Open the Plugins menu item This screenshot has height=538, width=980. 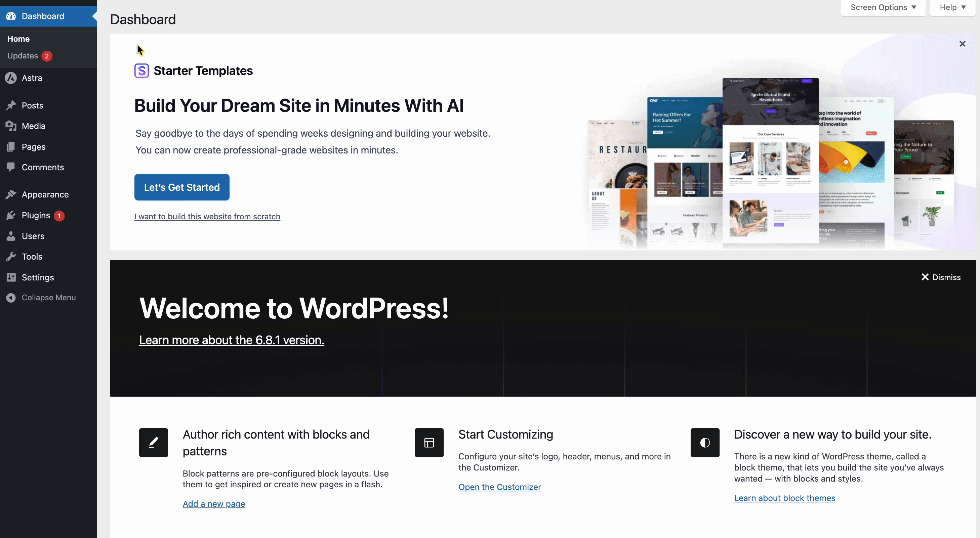(x=36, y=216)
